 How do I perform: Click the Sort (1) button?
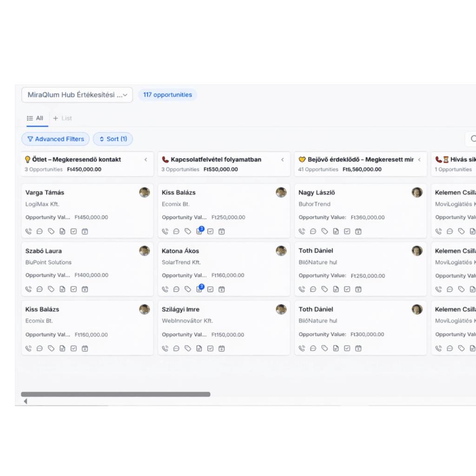coord(113,139)
